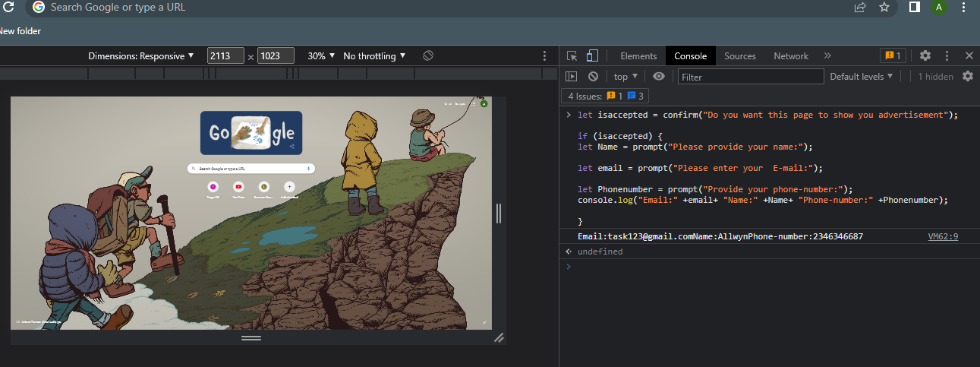Screen dimensions: 980x367
Task: Create a live expression with eye icon
Action: point(659,76)
